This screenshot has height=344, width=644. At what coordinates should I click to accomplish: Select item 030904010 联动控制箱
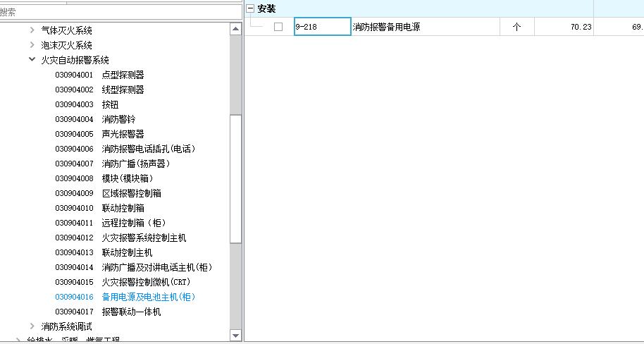tap(99, 208)
